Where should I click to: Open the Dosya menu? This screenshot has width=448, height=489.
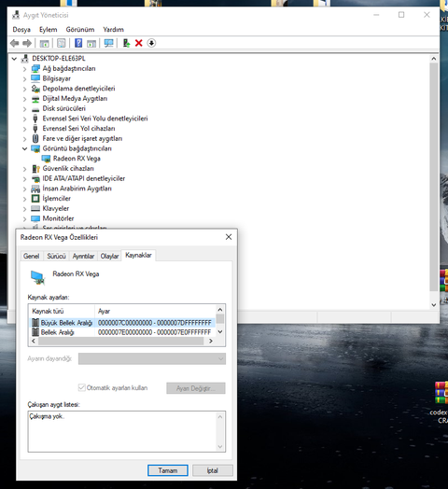[21, 30]
